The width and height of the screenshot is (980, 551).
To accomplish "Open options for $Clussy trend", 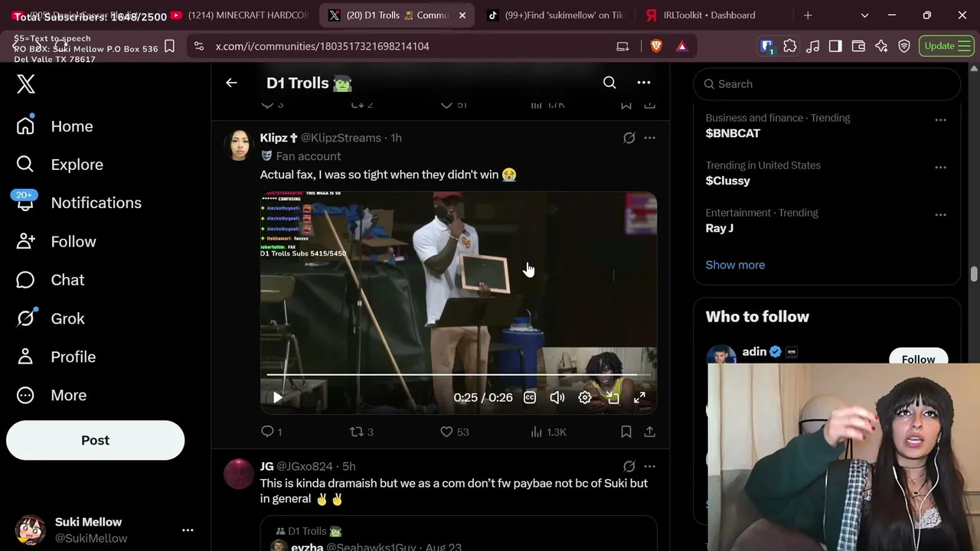I will [x=941, y=167].
